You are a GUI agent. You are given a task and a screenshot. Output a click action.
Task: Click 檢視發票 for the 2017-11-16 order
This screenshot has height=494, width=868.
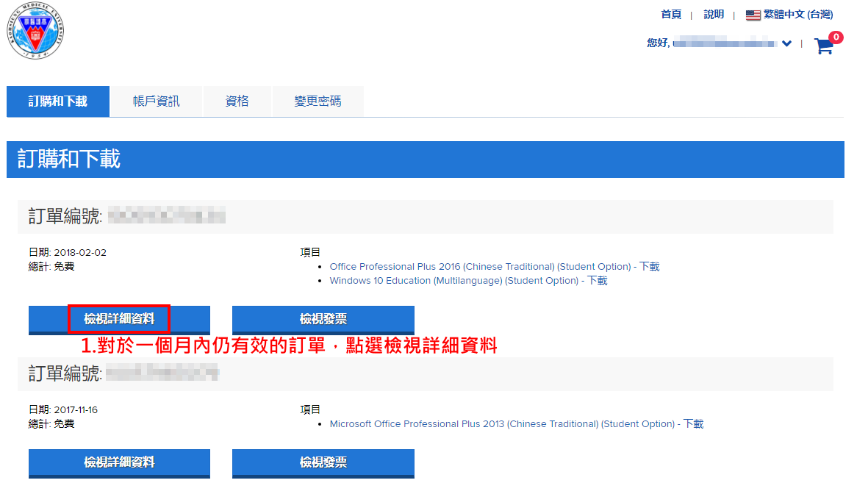click(x=323, y=463)
